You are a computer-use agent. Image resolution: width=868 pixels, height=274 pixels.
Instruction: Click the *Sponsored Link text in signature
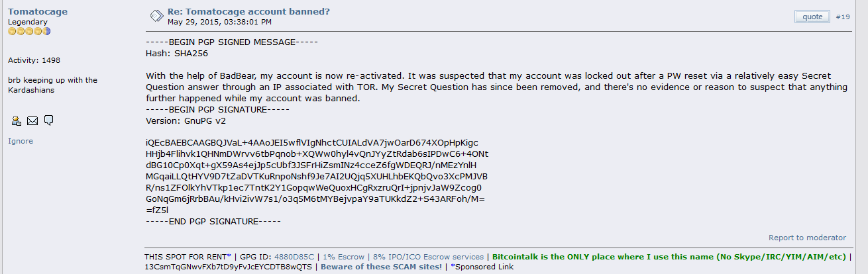(x=482, y=267)
